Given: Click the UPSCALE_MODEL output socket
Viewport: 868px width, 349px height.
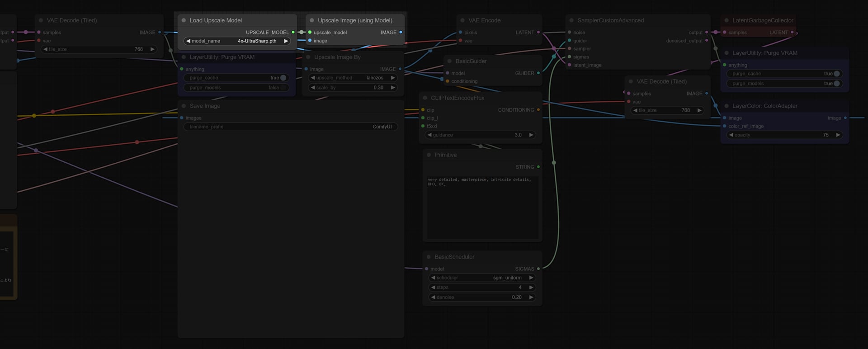Looking at the screenshot, I should tap(293, 32).
